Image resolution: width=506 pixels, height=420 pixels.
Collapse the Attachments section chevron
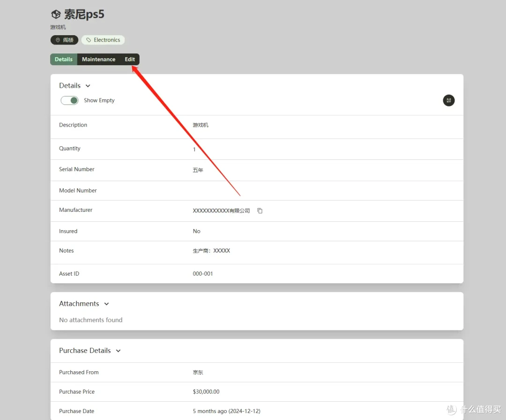tap(106, 304)
